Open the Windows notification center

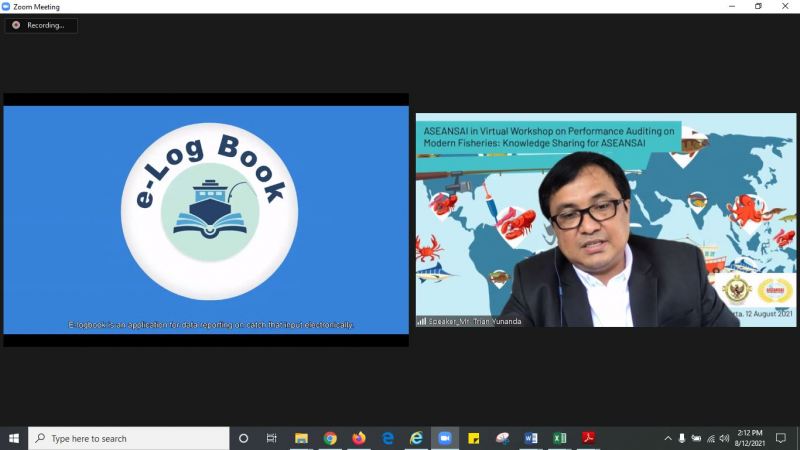pyautogui.click(x=781, y=438)
